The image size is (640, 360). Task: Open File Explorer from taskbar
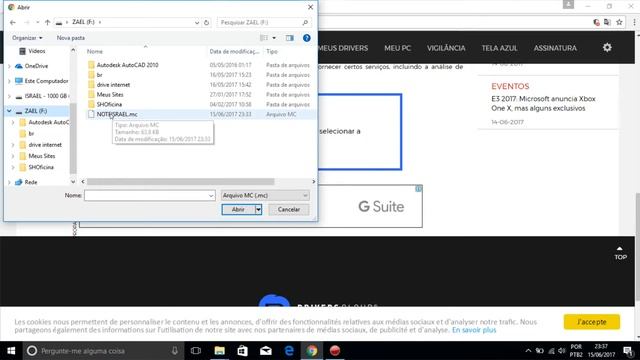pyautogui.click(x=220, y=351)
